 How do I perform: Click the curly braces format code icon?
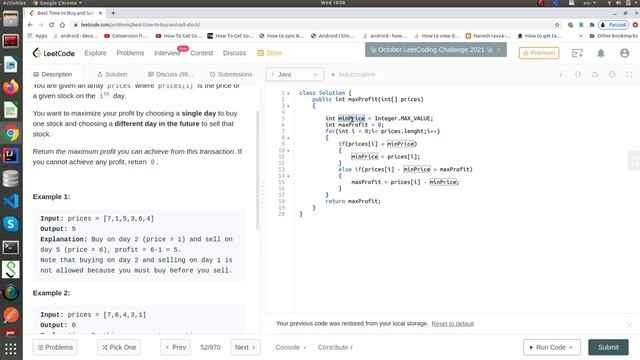[x=578, y=74]
